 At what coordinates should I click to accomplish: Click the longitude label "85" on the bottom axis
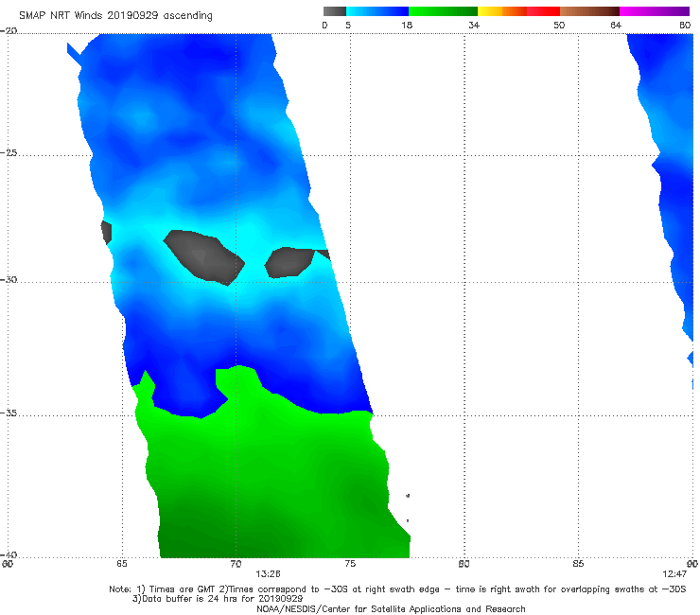tap(578, 564)
